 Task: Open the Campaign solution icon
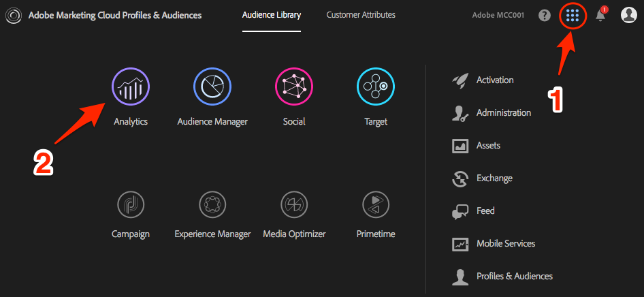[131, 204]
